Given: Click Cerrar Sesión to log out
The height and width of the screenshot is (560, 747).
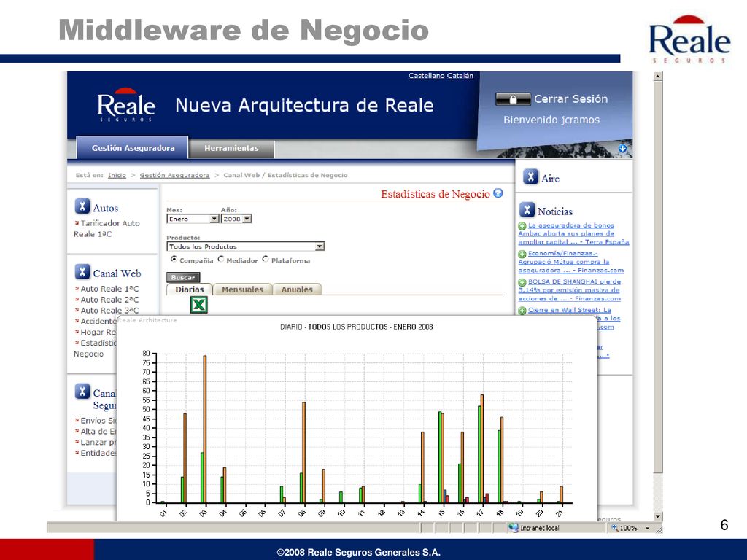Looking at the screenshot, I should (x=570, y=99).
